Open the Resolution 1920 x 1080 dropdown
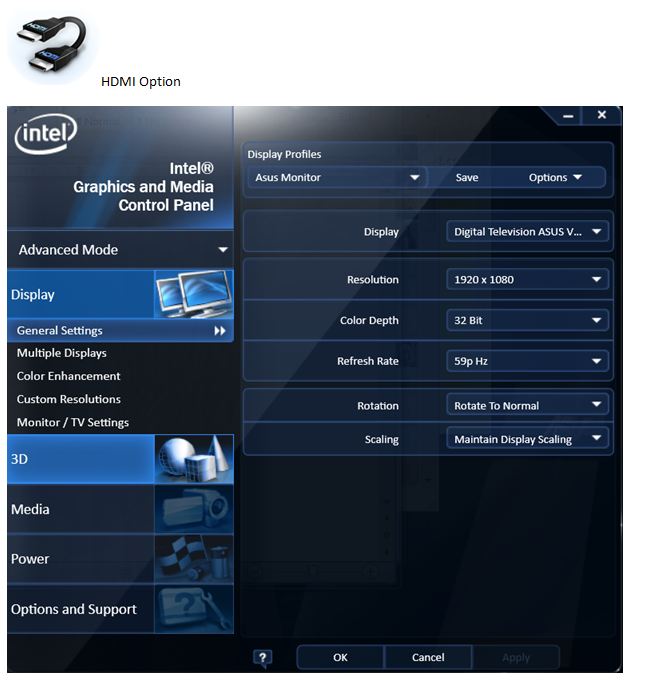The height and width of the screenshot is (692, 664). pos(526,280)
